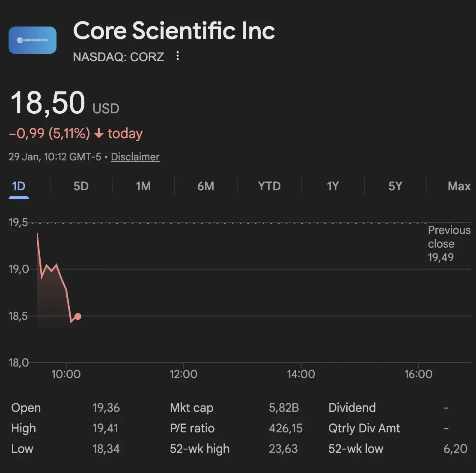The width and height of the screenshot is (476, 473).
Task: Click the Core Scientific Inc title
Action: point(174,31)
